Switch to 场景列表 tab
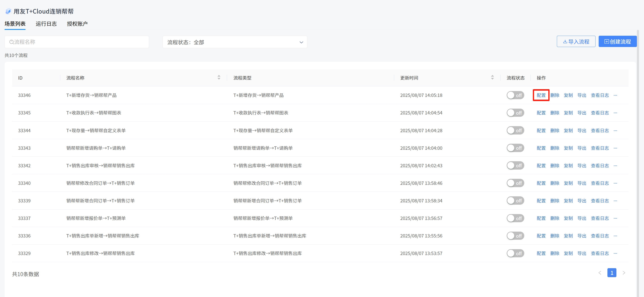Image resolution: width=644 pixels, height=297 pixels. (15, 24)
